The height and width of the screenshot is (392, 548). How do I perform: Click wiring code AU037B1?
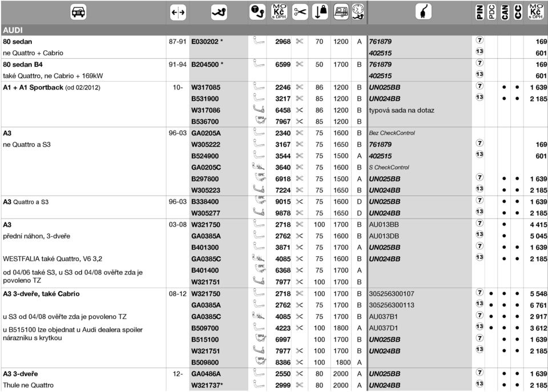[383, 317]
